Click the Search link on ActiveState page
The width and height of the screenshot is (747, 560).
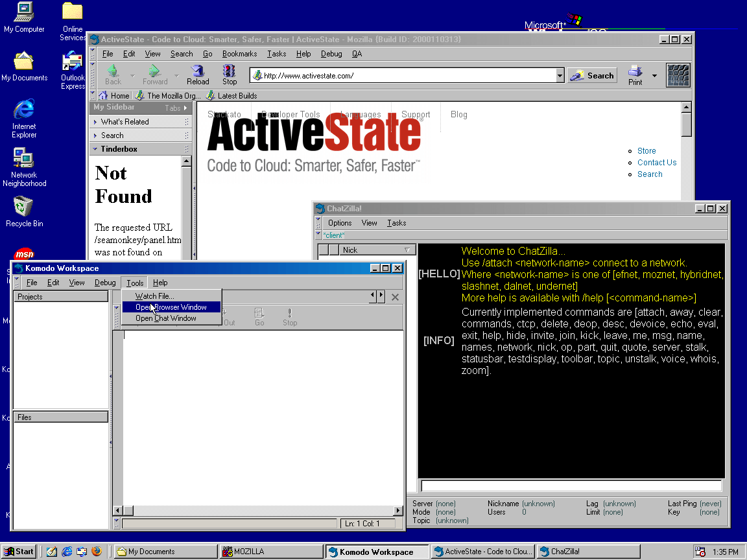point(650,174)
